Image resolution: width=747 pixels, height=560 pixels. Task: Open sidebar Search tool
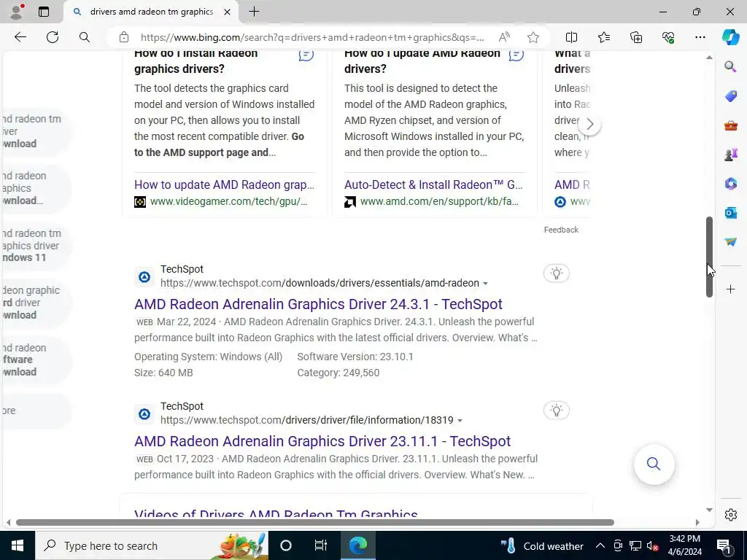pyautogui.click(x=730, y=66)
